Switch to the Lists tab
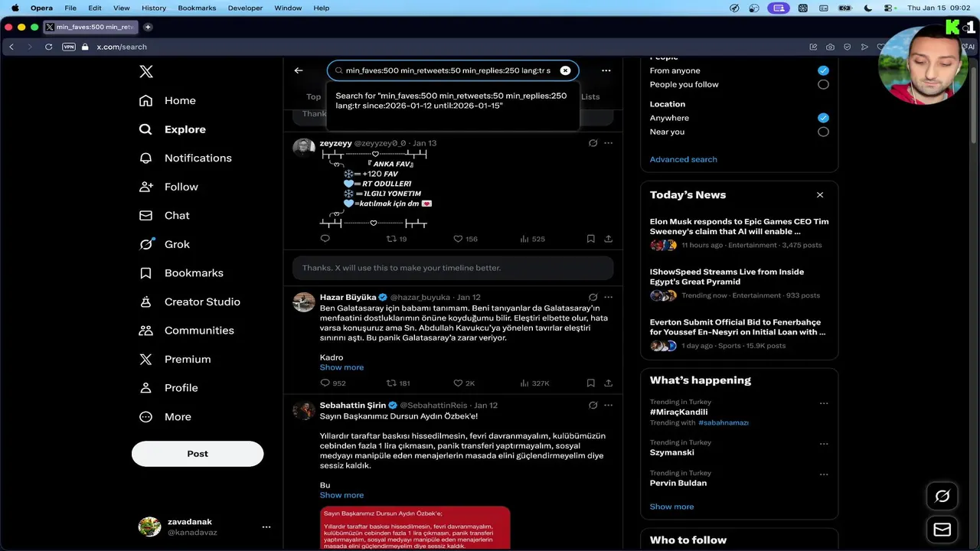The width and height of the screenshot is (980, 551). click(590, 97)
